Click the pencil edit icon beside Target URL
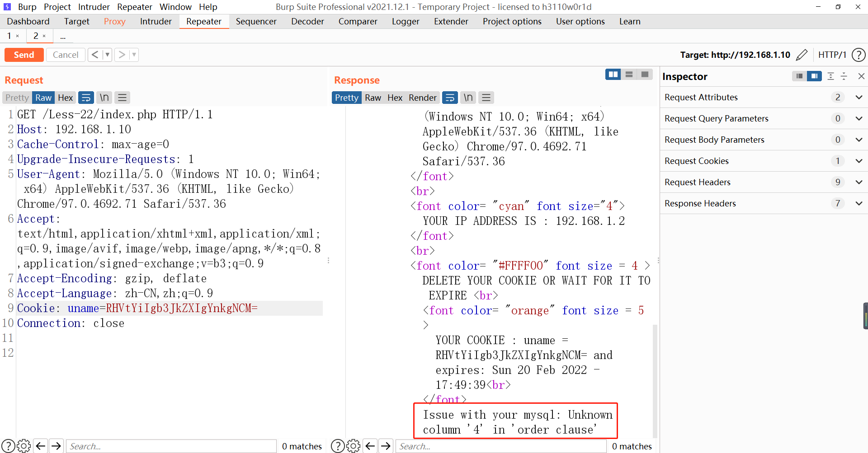Image resolution: width=868 pixels, height=453 pixels. (x=802, y=55)
